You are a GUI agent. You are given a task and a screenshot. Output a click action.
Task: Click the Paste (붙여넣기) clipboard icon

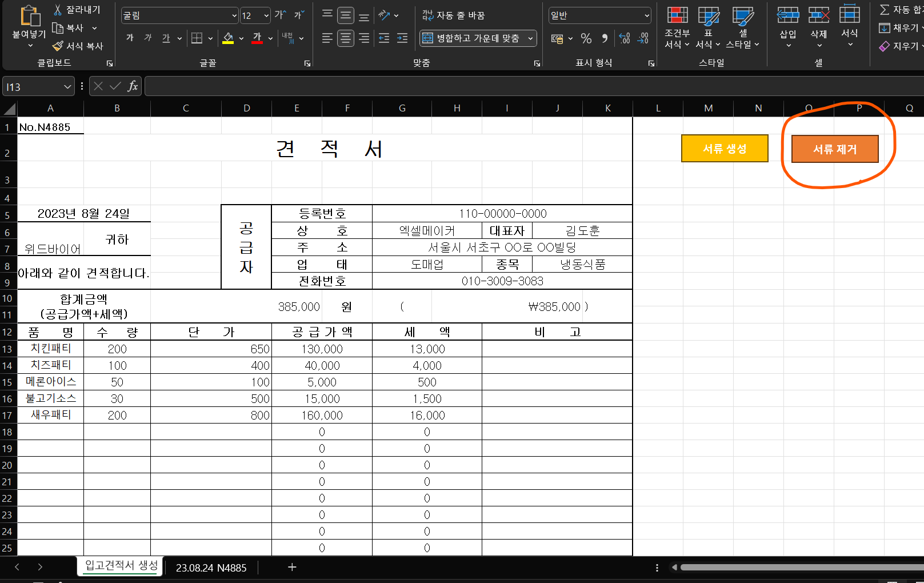pyautogui.click(x=30, y=16)
